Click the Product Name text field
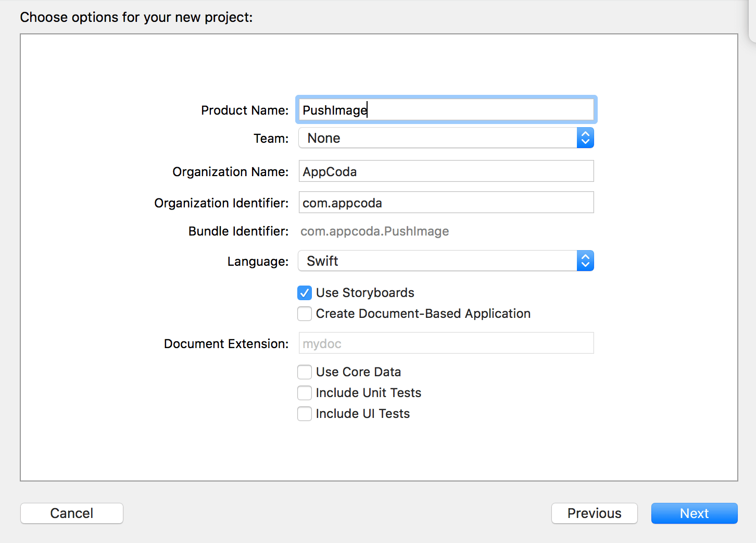Viewport: 756px width, 543px height. point(446,110)
